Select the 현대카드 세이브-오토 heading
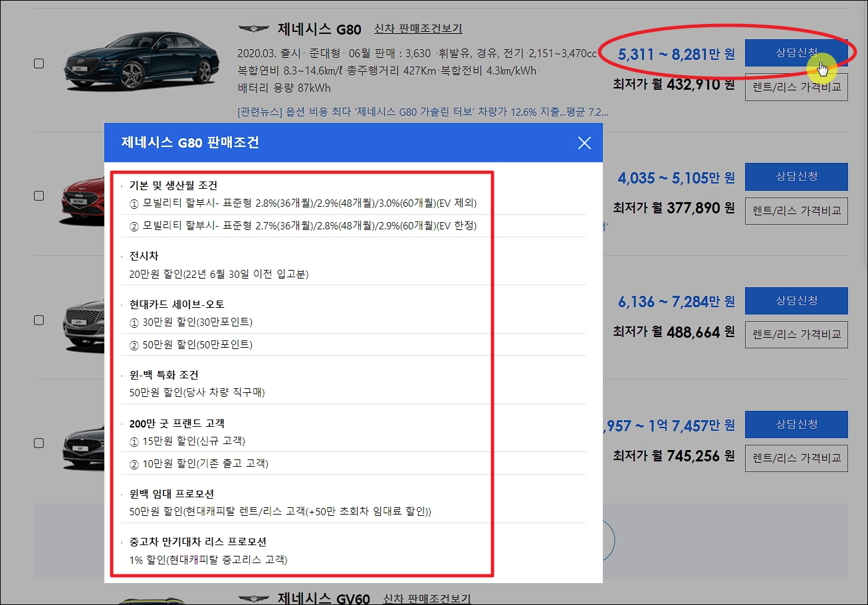The height and width of the screenshot is (605, 868). (x=177, y=304)
